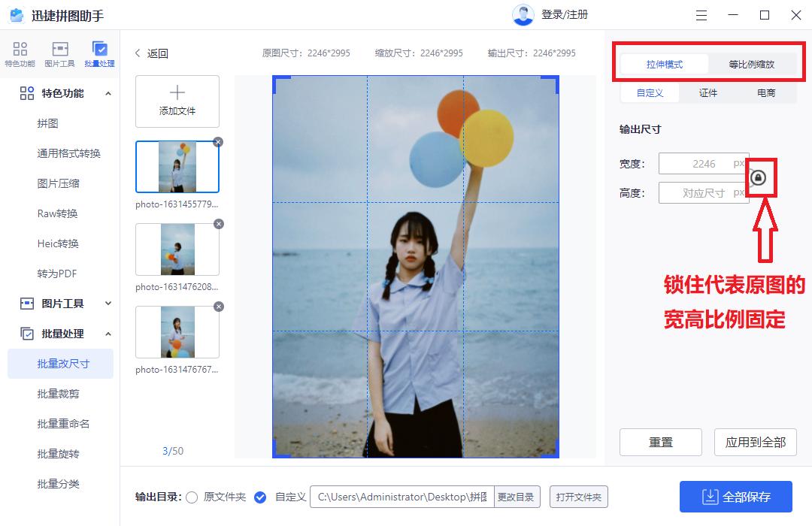
Task: Open 批量裁剪 in the sidebar
Action: point(58,394)
